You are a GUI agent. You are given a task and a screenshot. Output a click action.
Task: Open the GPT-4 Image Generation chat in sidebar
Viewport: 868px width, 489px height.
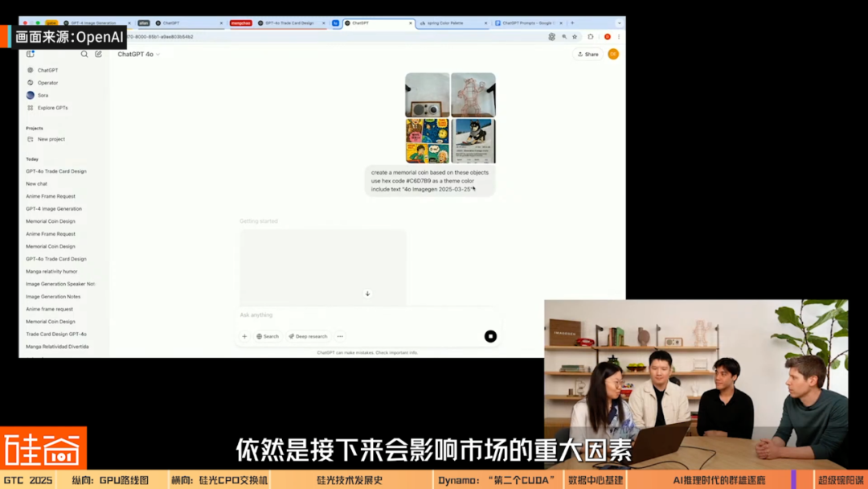pyautogui.click(x=54, y=209)
